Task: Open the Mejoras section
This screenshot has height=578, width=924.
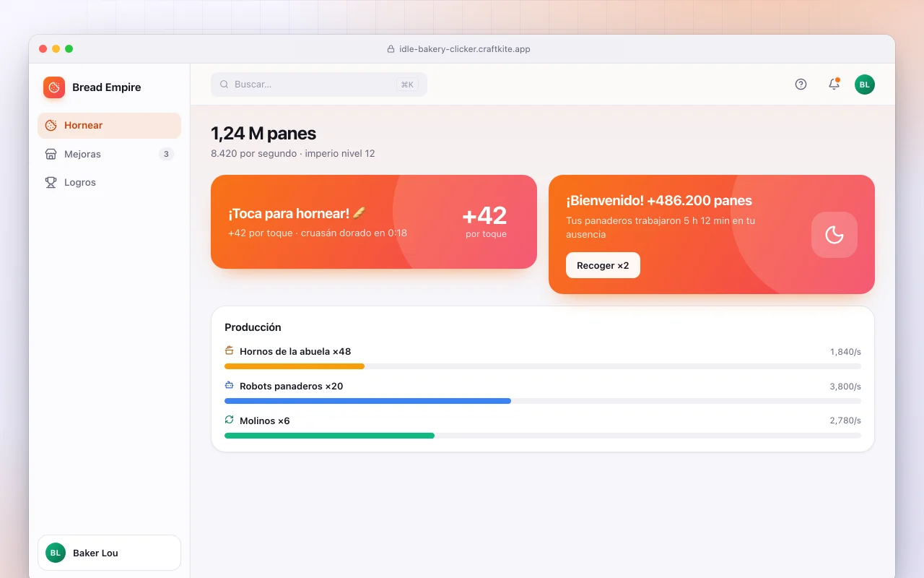Action: [x=109, y=154]
